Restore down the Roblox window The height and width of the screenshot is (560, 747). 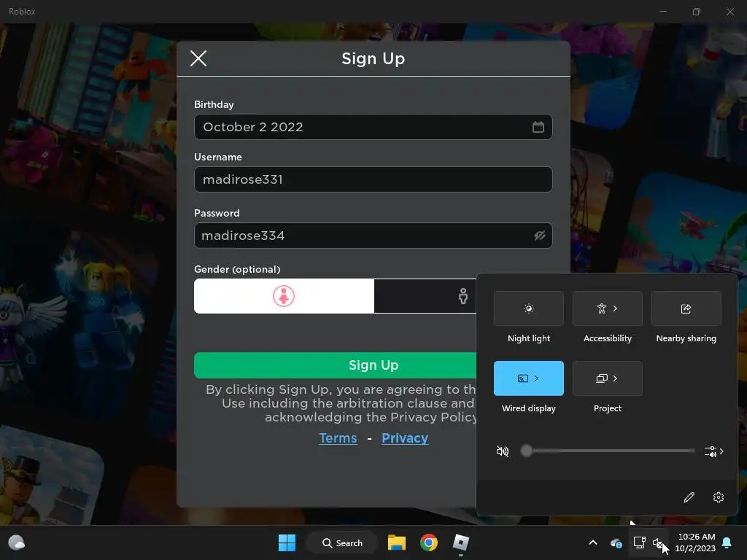697,12
